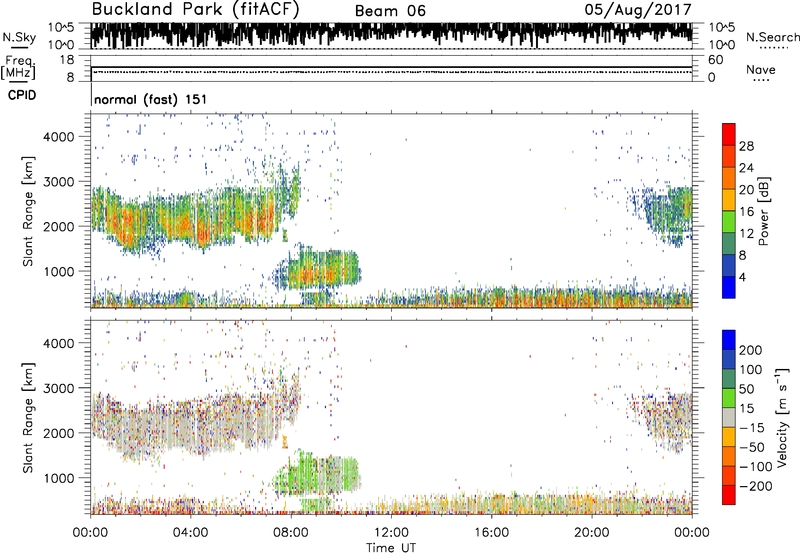
Task: Click the 'Time UT' axis label
Action: click(391, 547)
